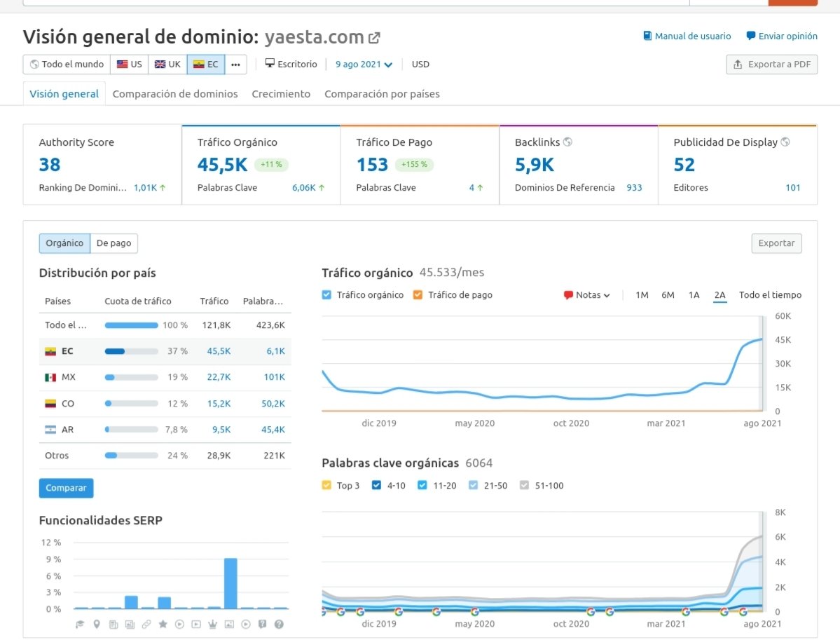Open the Enviar opinión link
The width and height of the screenshot is (840, 640).
[782, 36]
